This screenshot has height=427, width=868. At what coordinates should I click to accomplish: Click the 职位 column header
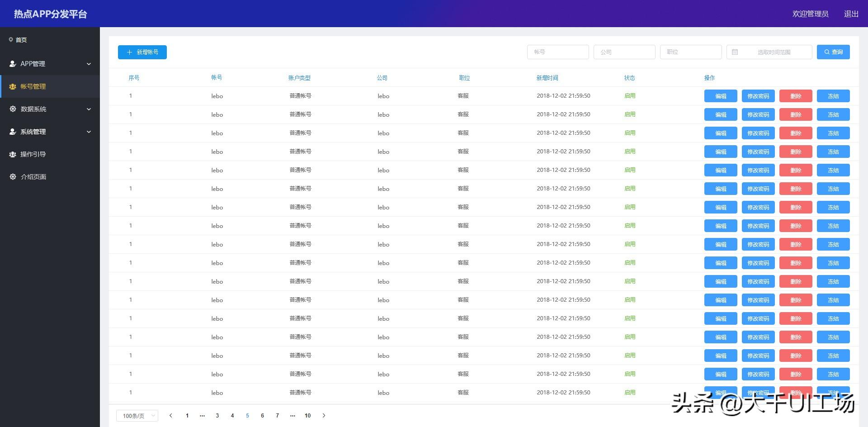pyautogui.click(x=465, y=78)
